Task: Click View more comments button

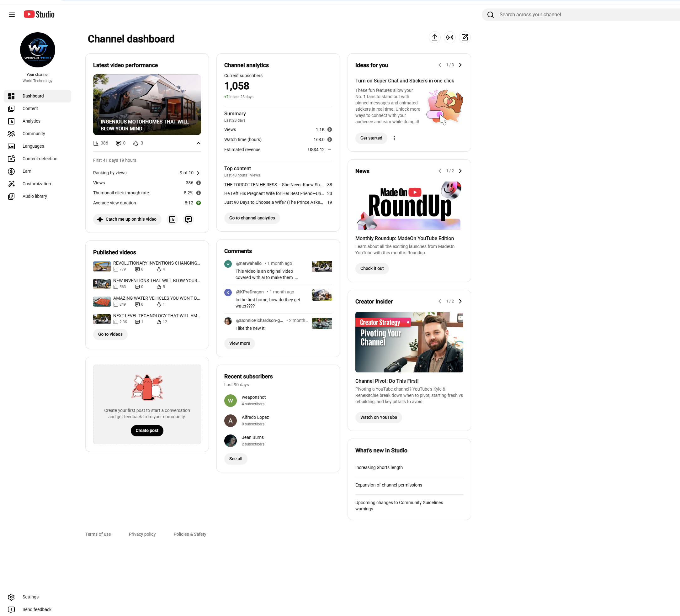Action: click(240, 344)
